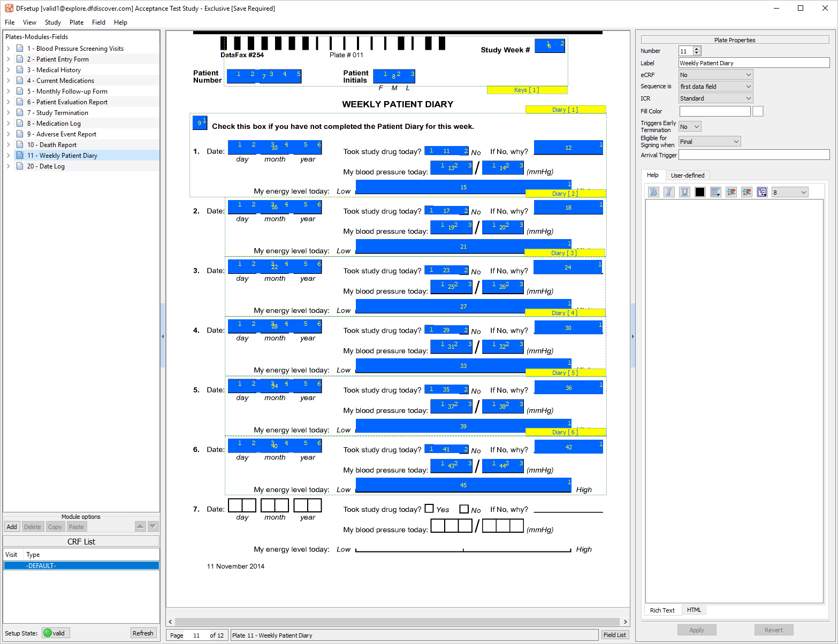The image size is (838, 644).
Task: Open the list style icon
Action: point(762,192)
